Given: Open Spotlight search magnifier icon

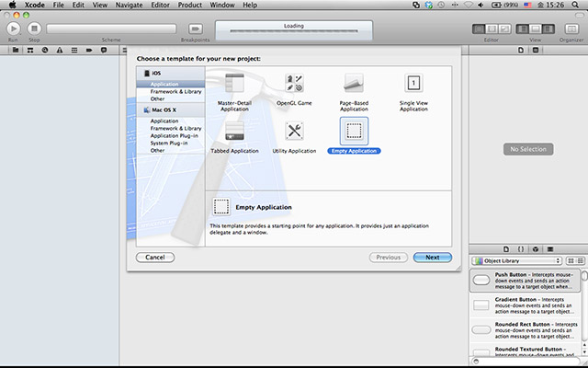Looking at the screenshot, I should (575, 5).
